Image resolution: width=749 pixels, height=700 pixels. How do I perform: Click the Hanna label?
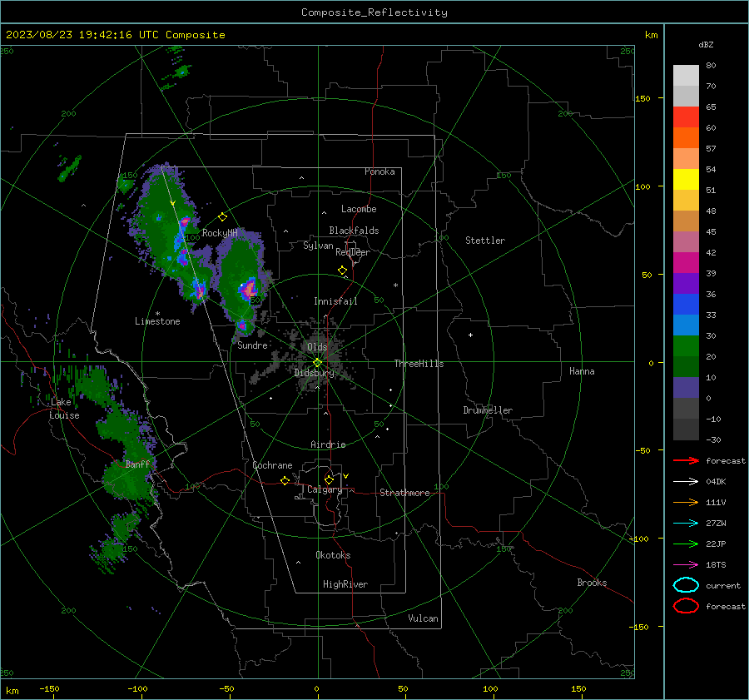click(582, 371)
